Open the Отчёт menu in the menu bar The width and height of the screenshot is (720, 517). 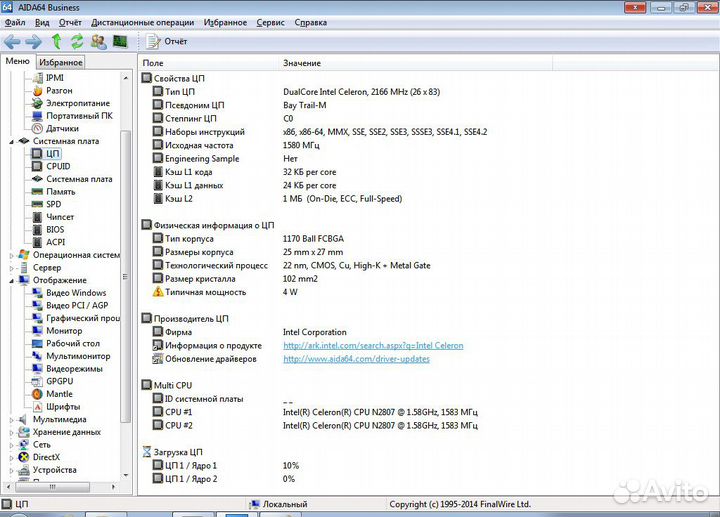click(x=70, y=22)
